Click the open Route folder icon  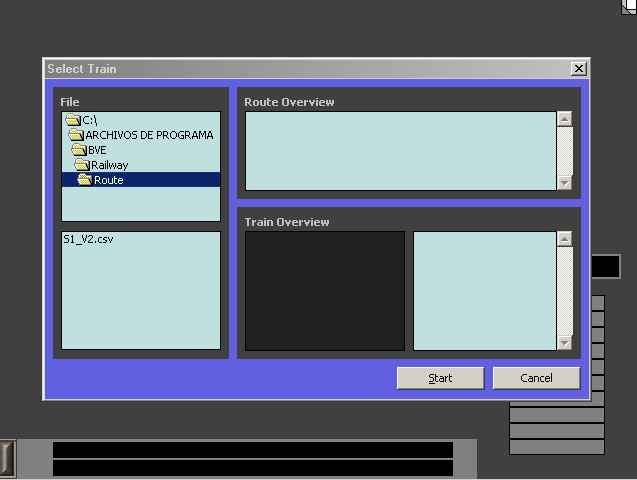[85, 180]
